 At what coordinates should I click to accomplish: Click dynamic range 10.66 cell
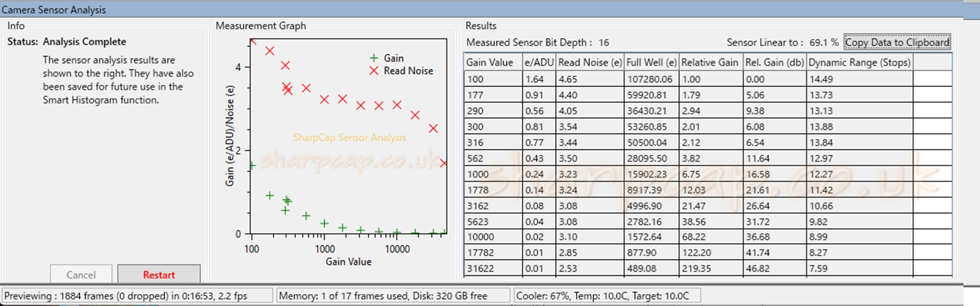tap(860, 206)
